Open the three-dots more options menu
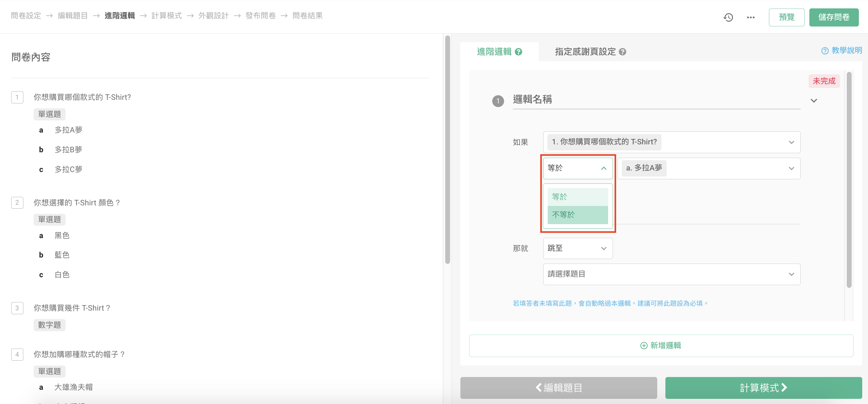This screenshot has width=868, height=404. tap(750, 17)
